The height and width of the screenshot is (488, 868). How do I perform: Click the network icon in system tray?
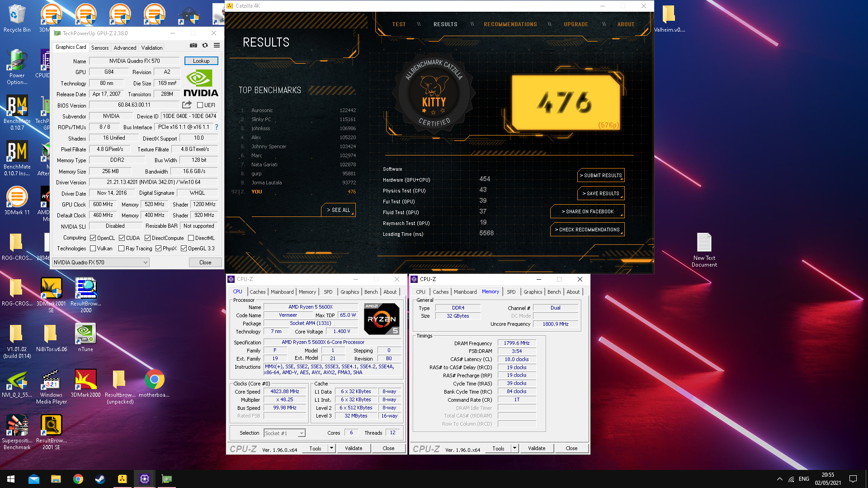pyautogui.click(x=791, y=479)
